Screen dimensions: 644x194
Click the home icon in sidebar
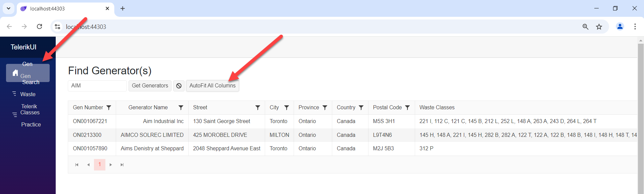pyautogui.click(x=15, y=73)
